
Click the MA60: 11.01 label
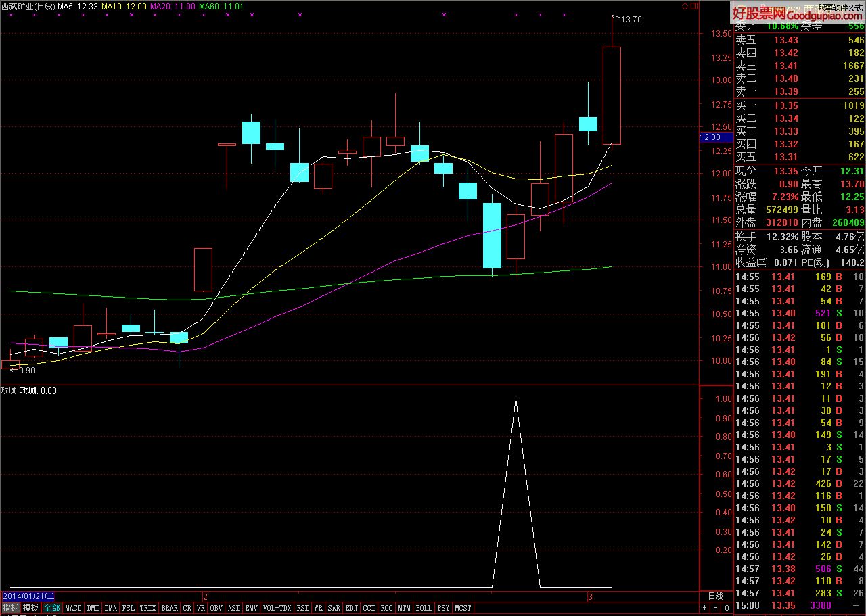221,6
